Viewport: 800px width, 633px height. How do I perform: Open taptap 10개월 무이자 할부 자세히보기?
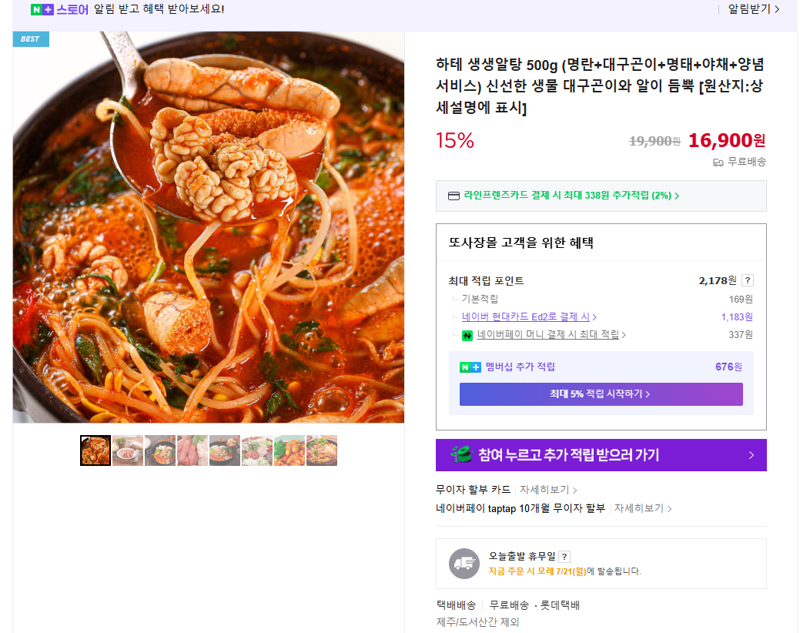(x=643, y=509)
